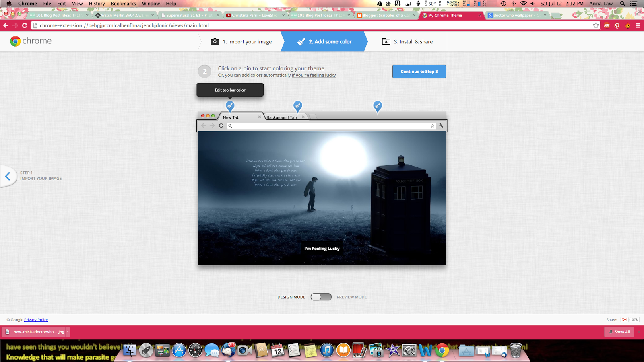Click Show All downloads button
This screenshot has width=644, height=362.
[619, 332]
